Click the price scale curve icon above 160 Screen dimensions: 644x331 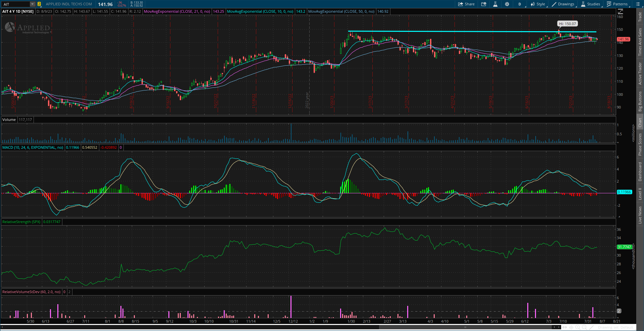point(620,11)
